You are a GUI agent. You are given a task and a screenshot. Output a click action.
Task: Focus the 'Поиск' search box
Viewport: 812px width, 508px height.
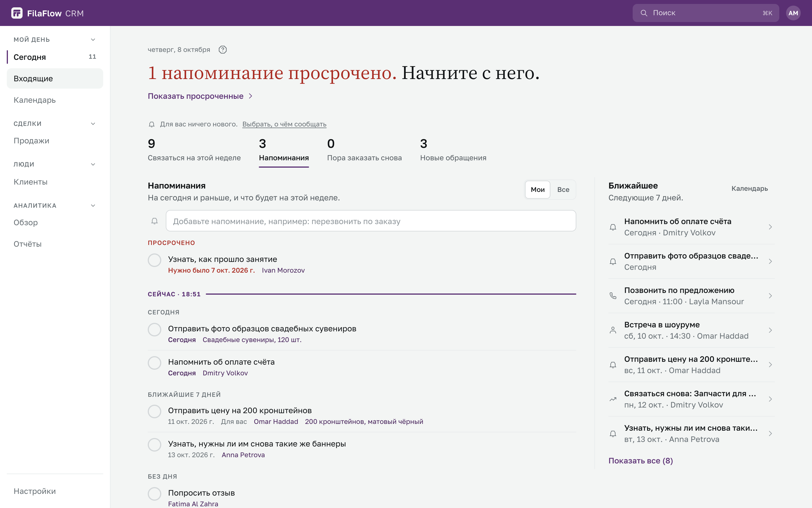706,13
